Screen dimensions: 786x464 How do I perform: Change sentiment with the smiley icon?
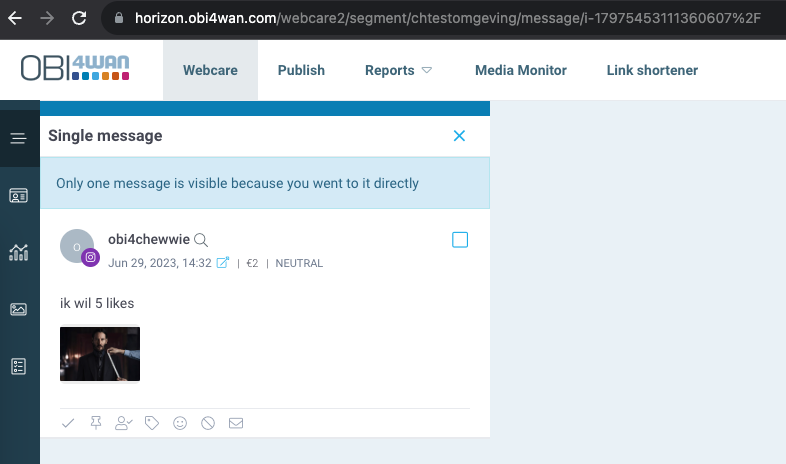tap(180, 423)
